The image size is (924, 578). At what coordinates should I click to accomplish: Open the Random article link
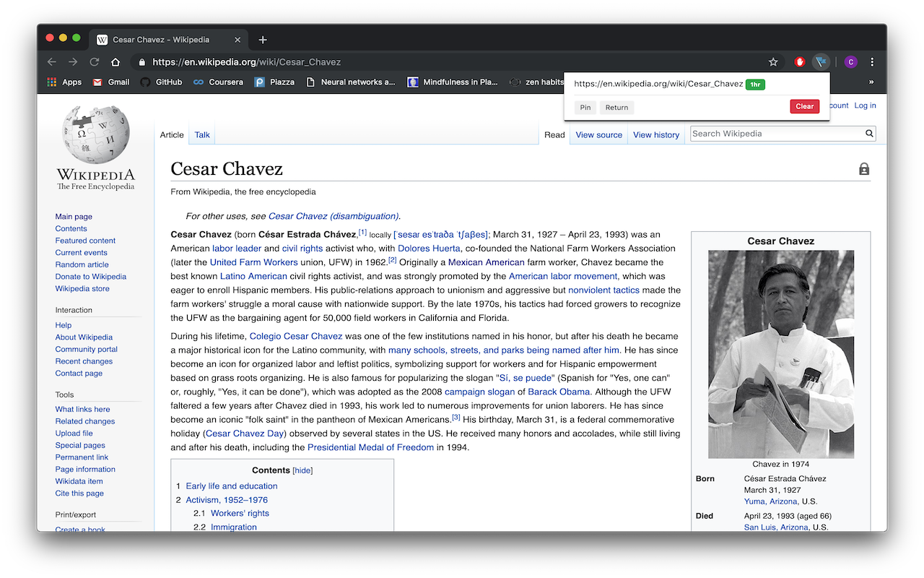point(82,264)
